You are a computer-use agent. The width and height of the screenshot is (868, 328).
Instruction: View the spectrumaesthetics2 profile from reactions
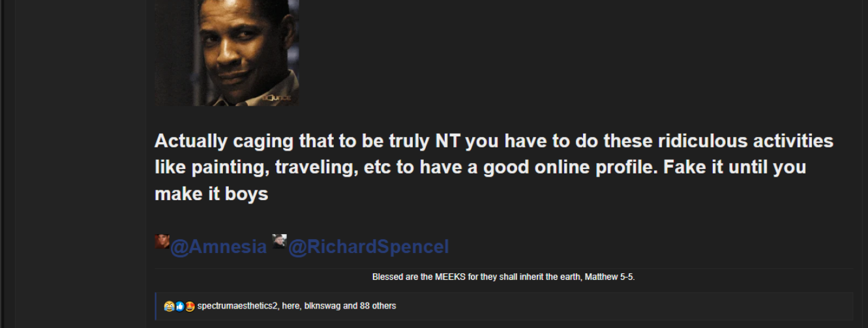tap(237, 306)
